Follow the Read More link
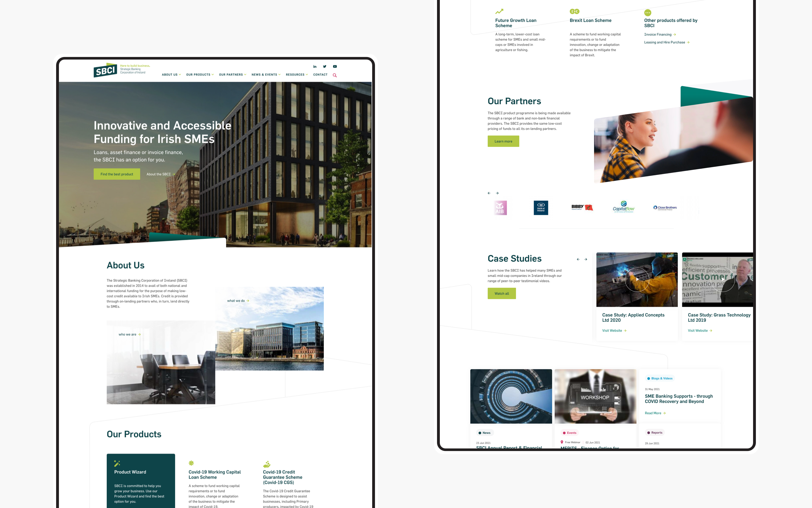 coord(655,413)
